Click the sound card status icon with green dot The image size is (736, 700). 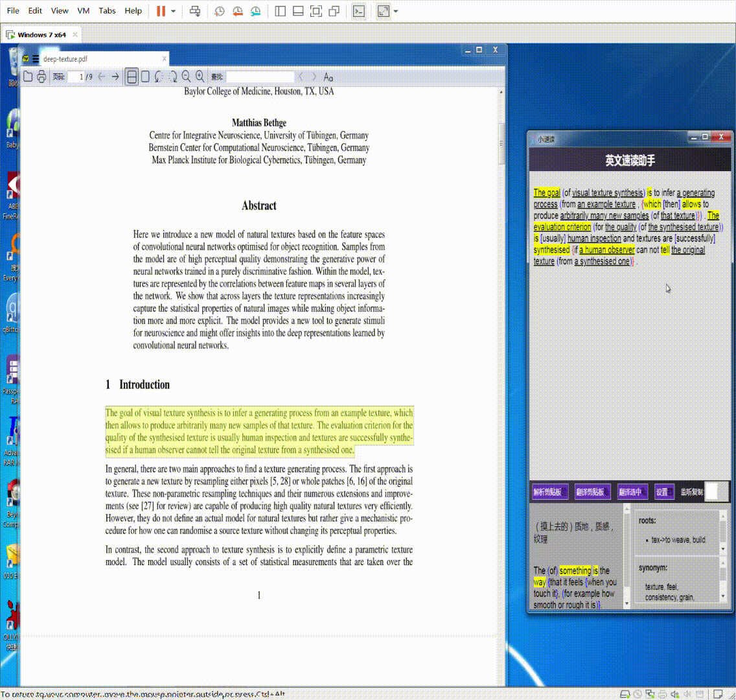675,694
